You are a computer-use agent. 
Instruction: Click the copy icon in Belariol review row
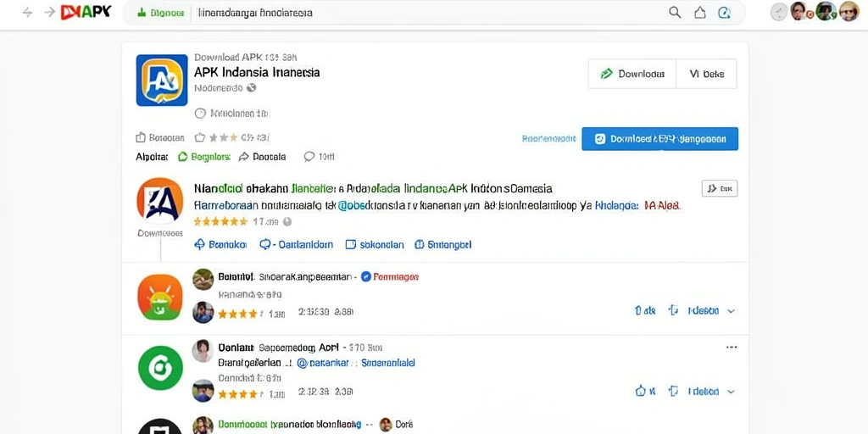pyautogui.click(x=673, y=310)
